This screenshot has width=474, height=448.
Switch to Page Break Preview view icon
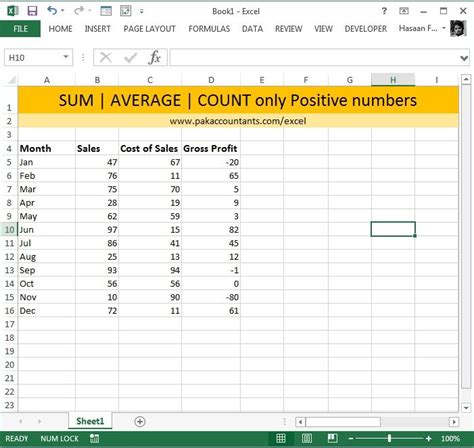click(332, 438)
